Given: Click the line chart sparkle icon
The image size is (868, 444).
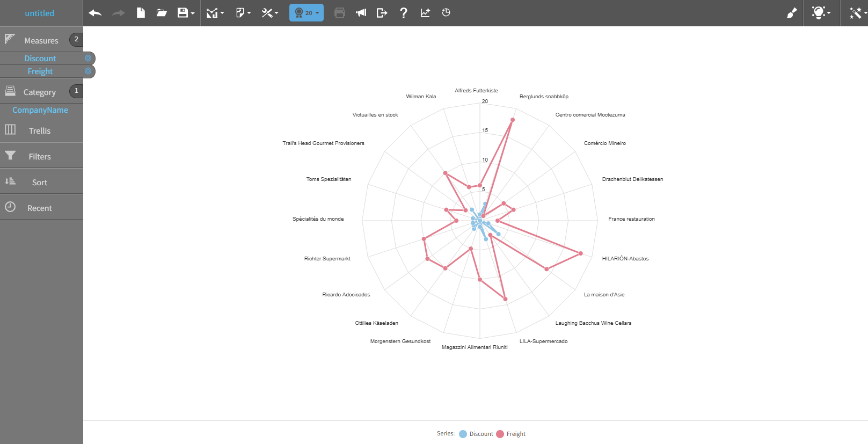Looking at the screenshot, I should click(x=425, y=13).
